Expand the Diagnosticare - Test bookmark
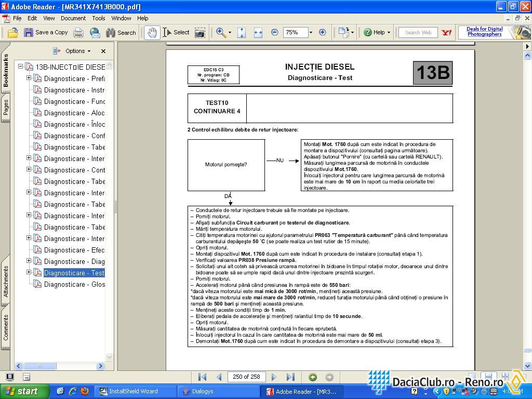 pos(29,272)
